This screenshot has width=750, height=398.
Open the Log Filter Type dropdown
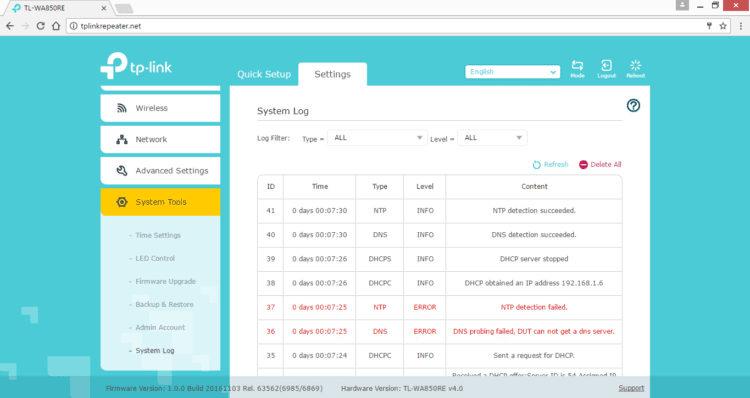click(377, 138)
